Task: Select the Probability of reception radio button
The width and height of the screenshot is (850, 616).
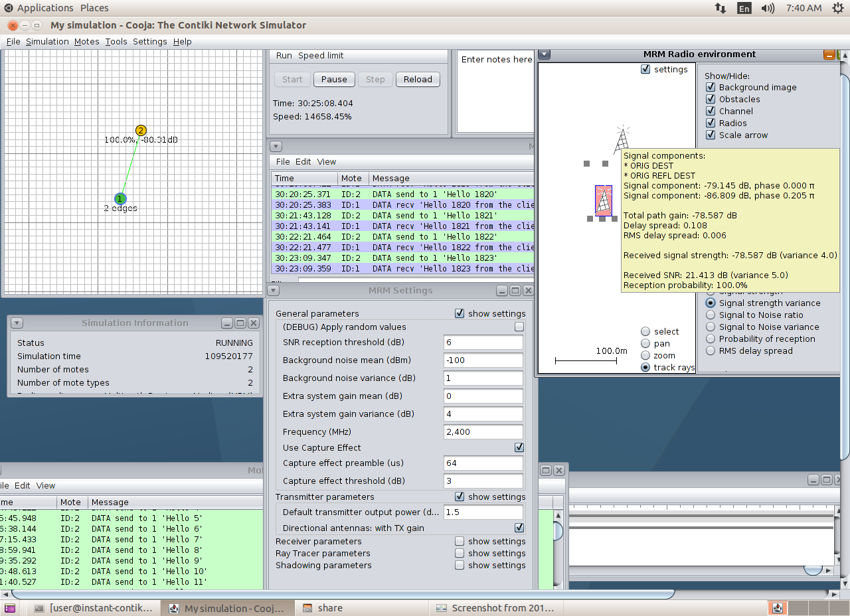Action: click(x=711, y=339)
